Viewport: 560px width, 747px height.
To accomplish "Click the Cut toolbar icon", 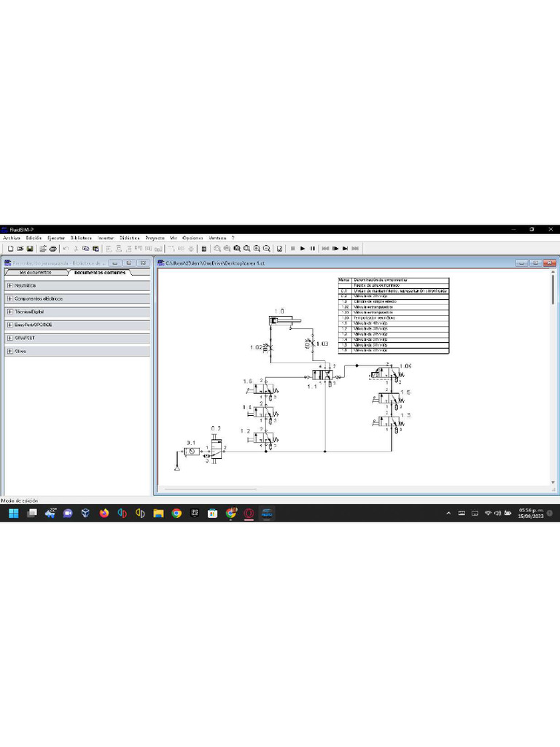I will (77, 248).
